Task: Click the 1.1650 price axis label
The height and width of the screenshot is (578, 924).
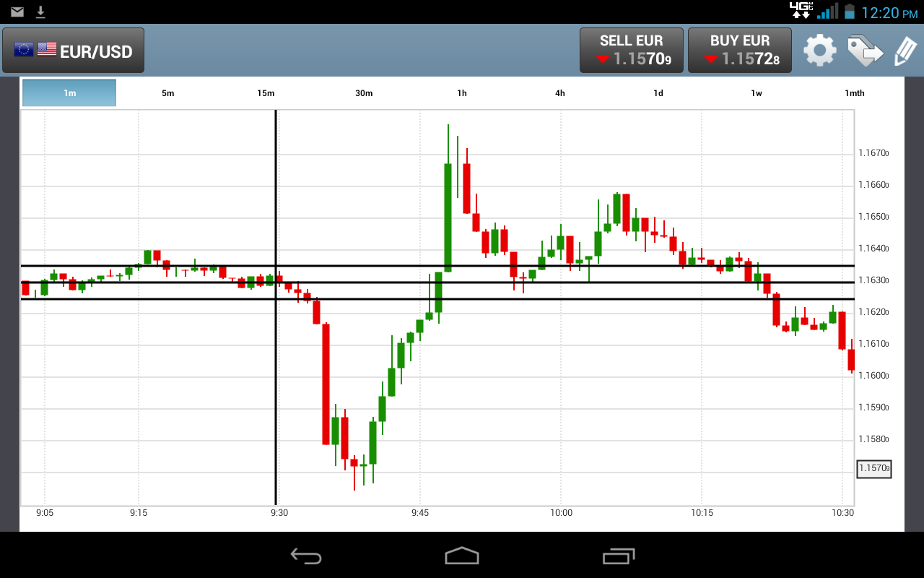Action: [x=873, y=217]
